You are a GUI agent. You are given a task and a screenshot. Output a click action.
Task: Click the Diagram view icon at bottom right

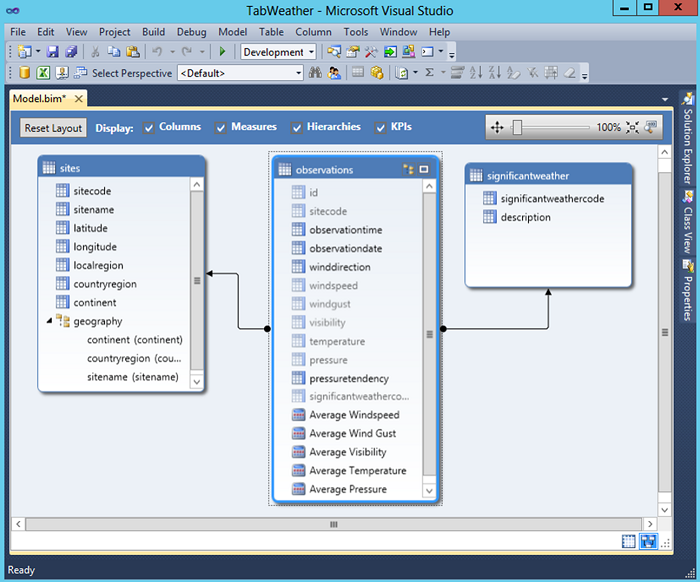coord(648,541)
